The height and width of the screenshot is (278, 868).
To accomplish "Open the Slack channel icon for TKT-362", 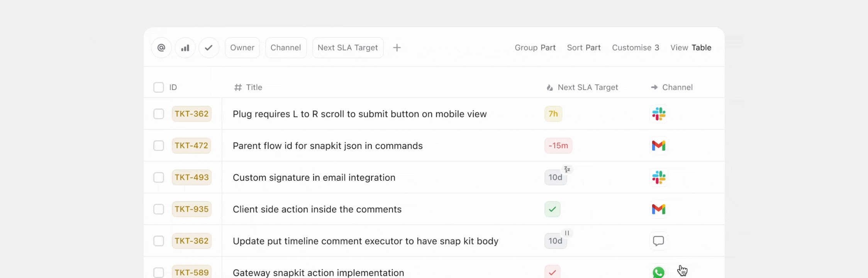I will tap(659, 114).
